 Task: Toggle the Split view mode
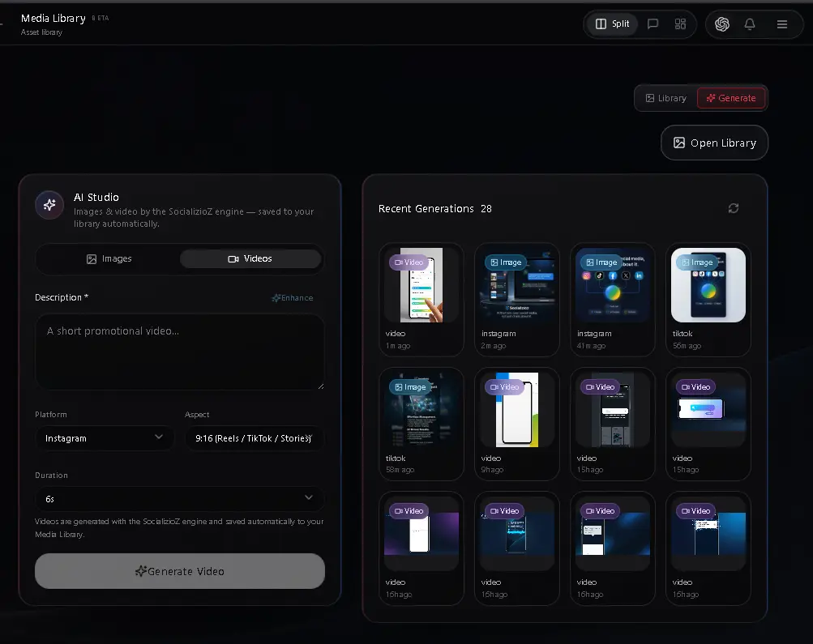(612, 23)
